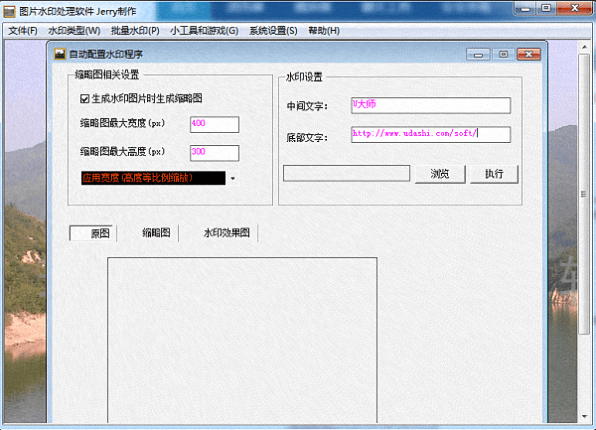Screen dimensions: 596x430
Task: Click the vertical scrollbar up arrow
Action: tap(584, 47)
